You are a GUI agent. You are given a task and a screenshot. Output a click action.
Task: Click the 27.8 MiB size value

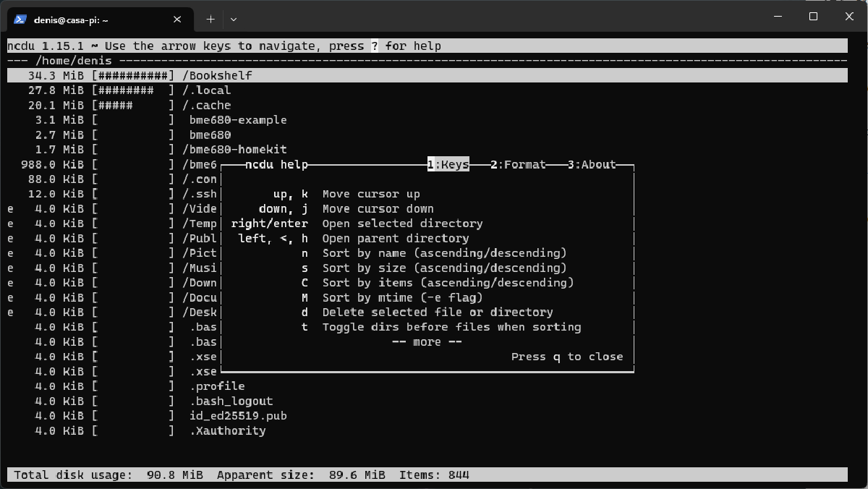56,90
